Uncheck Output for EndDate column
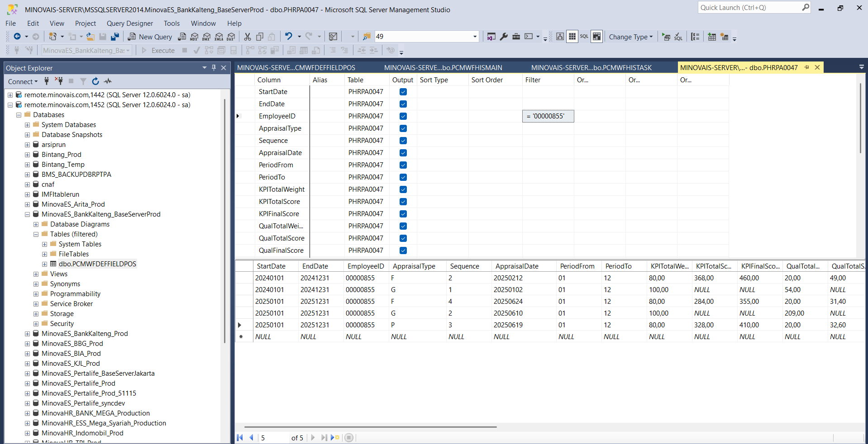868x444 pixels. (x=403, y=104)
